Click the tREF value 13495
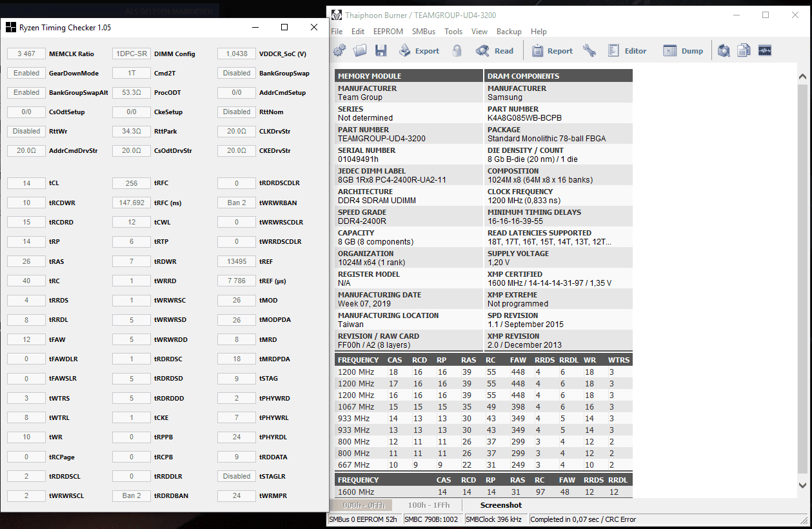The height and width of the screenshot is (529, 812). (x=237, y=261)
